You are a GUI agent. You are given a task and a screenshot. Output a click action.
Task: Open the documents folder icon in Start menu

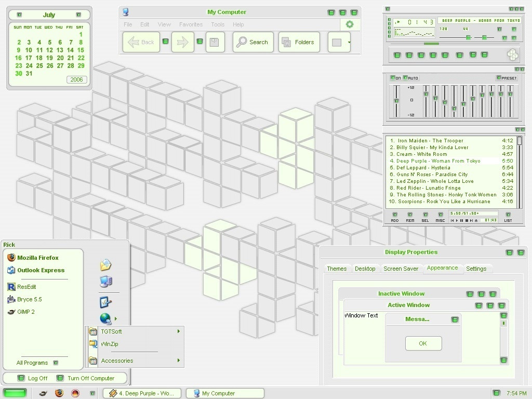click(106, 264)
